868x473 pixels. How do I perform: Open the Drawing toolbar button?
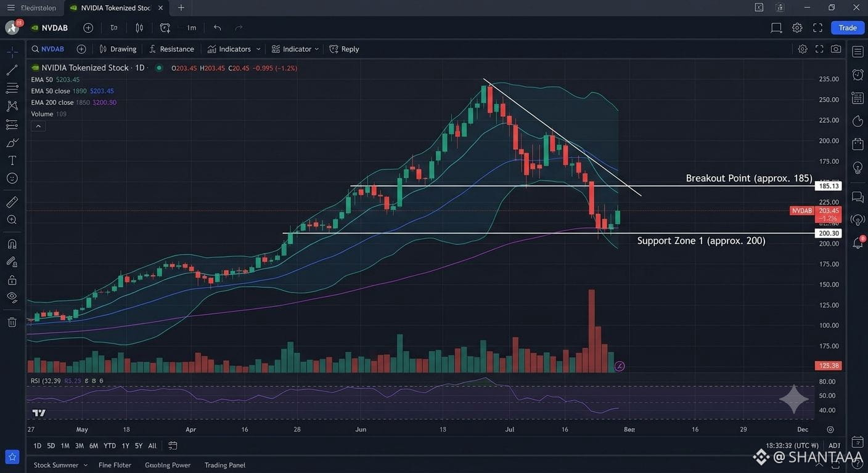click(118, 49)
